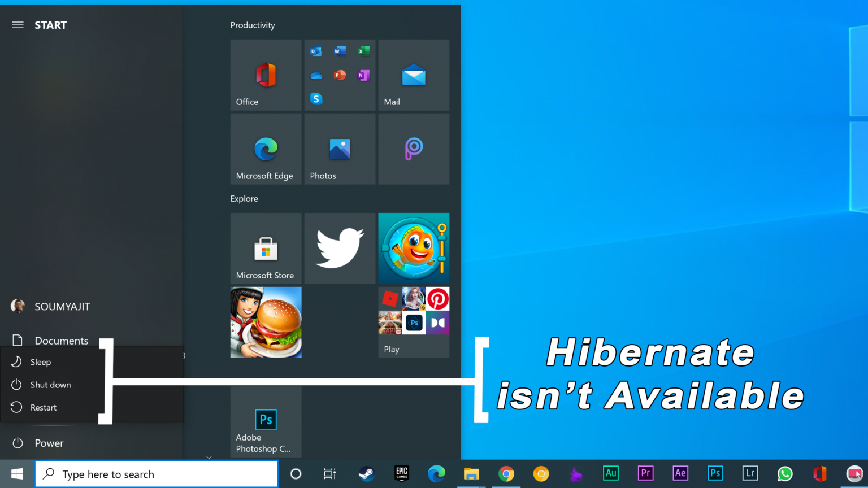This screenshot has width=868, height=488.
Task: Click Skype icon in Office folder tile
Action: (316, 99)
